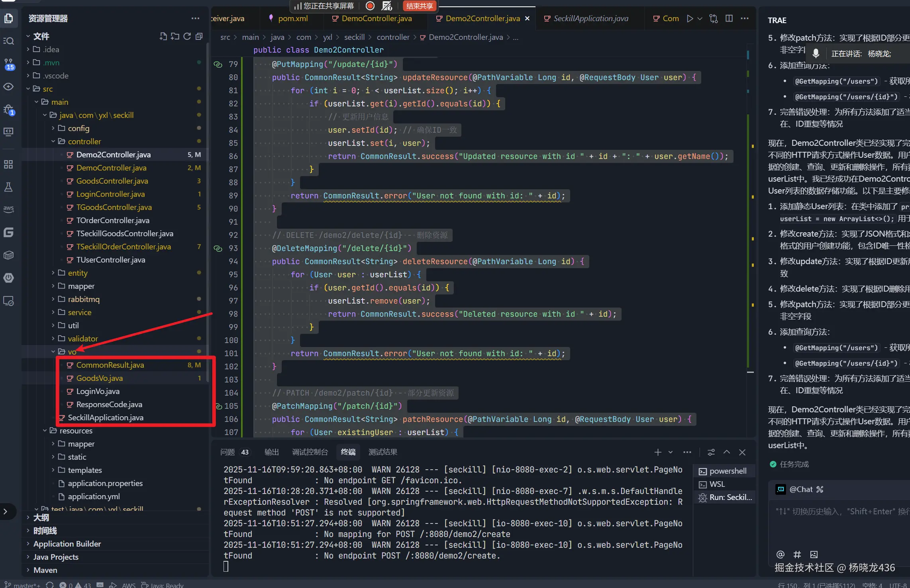Add a new terminal with plus icon
The height and width of the screenshot is (588, 910).
[x=658, y=452]
